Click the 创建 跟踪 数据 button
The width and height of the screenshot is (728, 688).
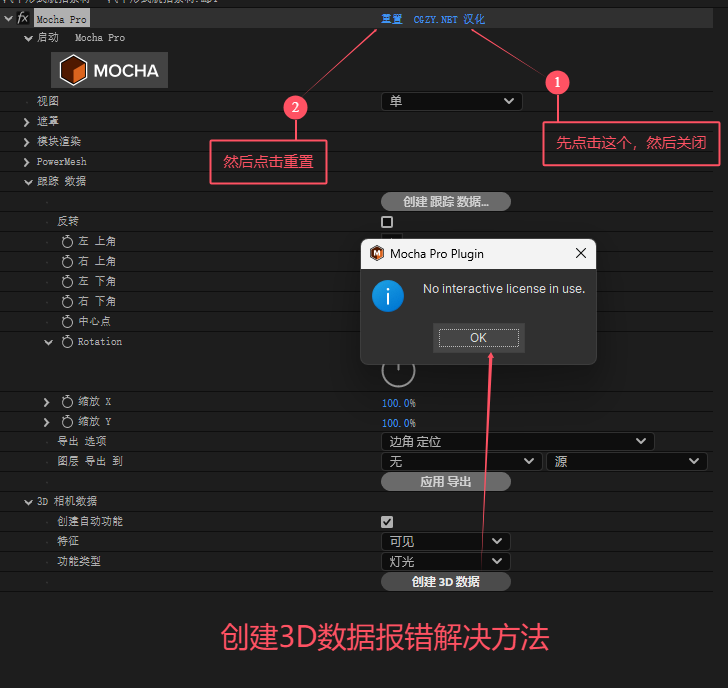pyautogui.click(x=446, y=201)
